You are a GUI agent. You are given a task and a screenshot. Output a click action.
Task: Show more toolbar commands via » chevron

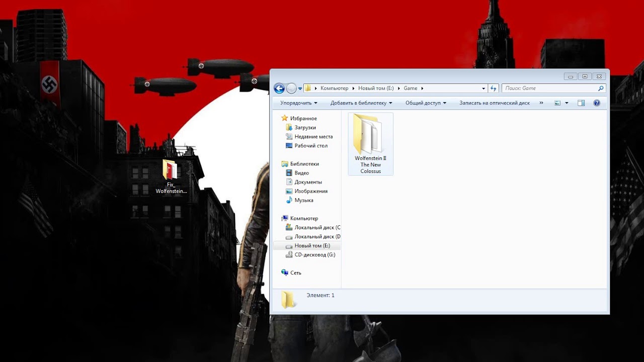click(x=541, y=103)
